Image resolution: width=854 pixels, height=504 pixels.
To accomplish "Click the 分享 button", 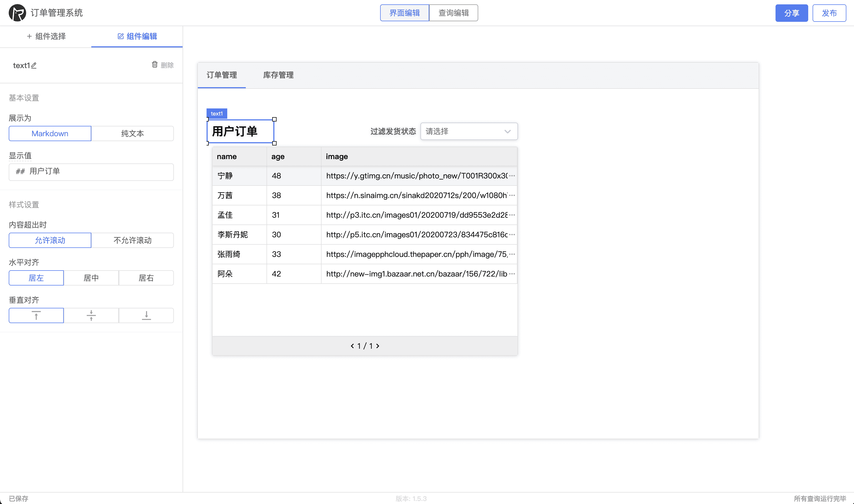I will coord(792,13).
